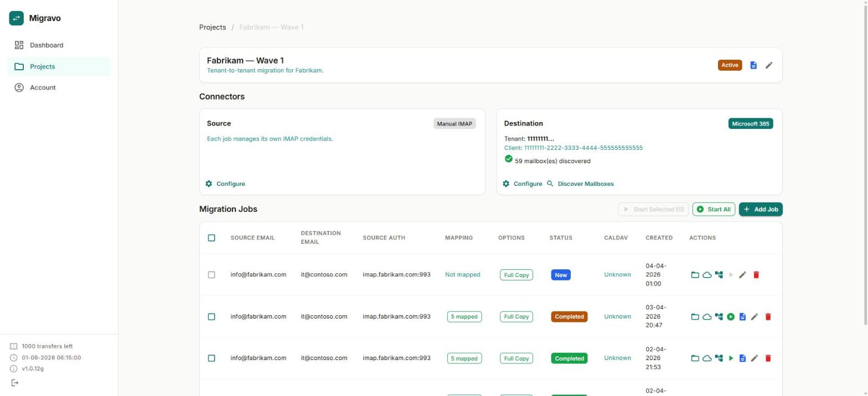Viewport: 868px width, 396px height.
Task: Click imap.fabrikam.com:993 in the New job row
Action: (x=396, y=275)
